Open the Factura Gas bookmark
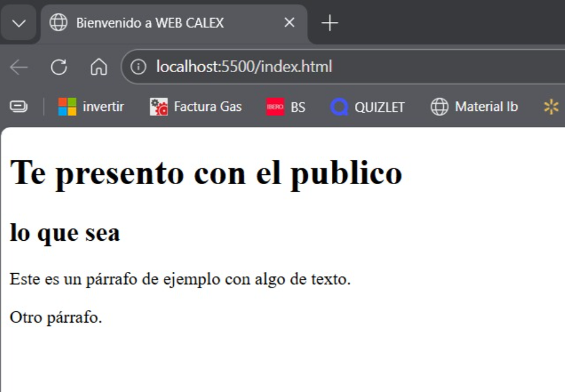Image resolution: width=565 pixels, height=392 pixels. coord(196,106)
